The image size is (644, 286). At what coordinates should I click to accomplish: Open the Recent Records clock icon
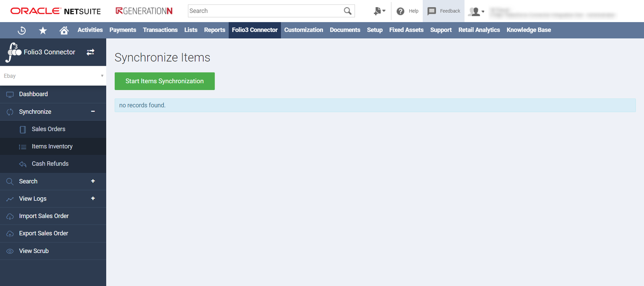pos(22,30)
